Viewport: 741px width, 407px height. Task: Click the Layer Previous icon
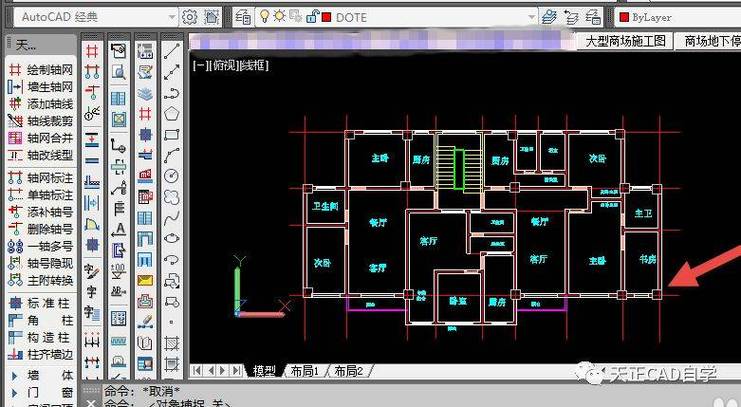tap(571, 17)
